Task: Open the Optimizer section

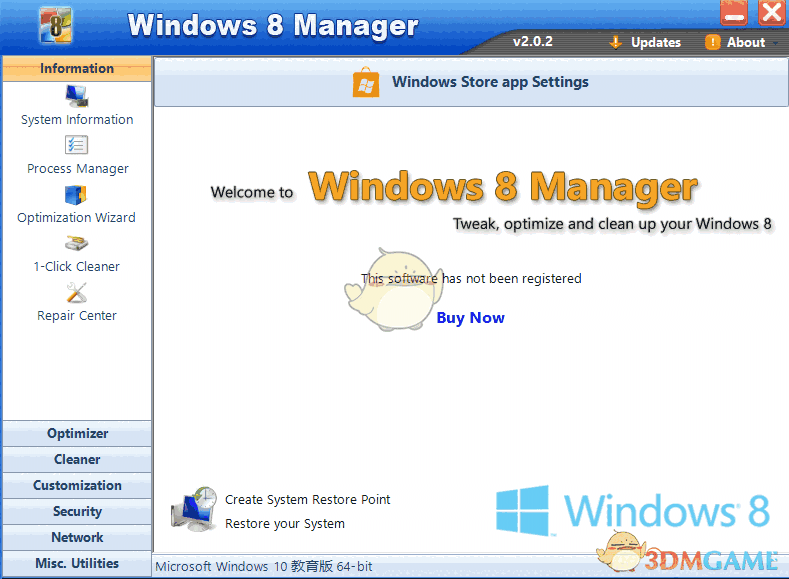Action: point(77,434)
